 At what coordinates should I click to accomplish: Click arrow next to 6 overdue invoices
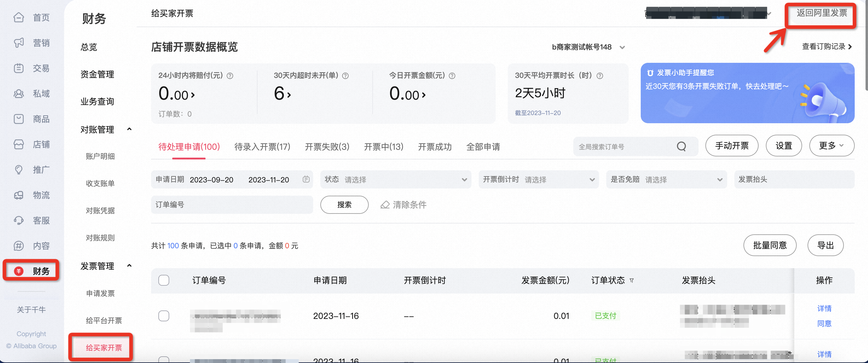click(289, 95)
